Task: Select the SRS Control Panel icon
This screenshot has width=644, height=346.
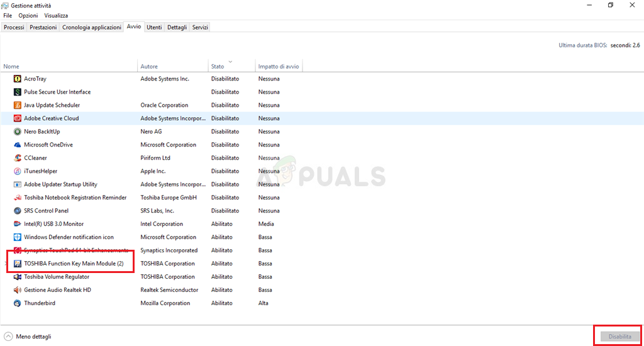Action: pyautogui.click(x=17, y=210)
